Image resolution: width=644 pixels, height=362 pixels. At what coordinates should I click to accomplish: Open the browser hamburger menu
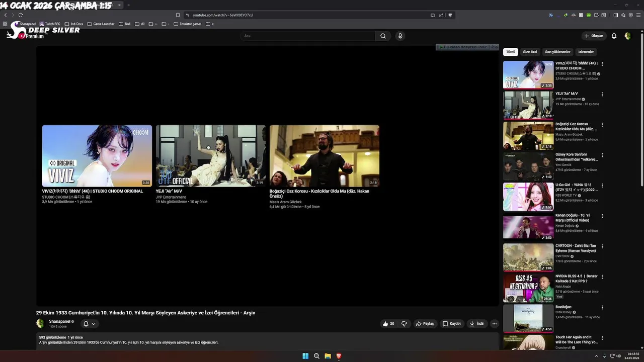click(638, 15)
